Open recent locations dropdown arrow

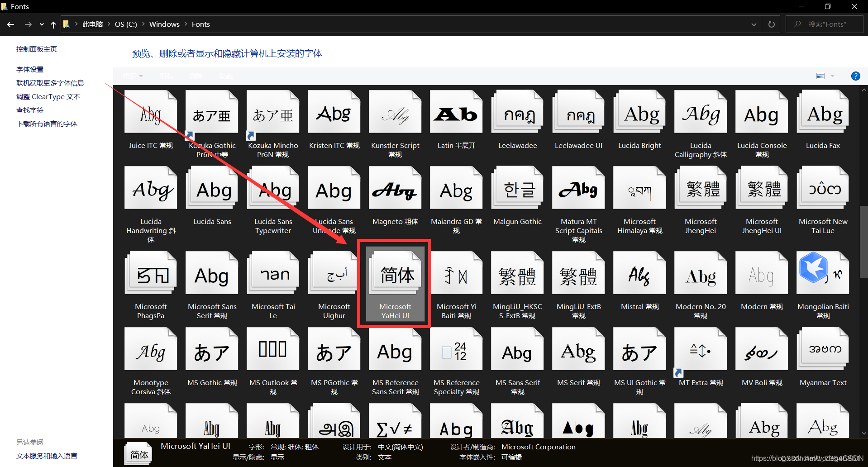pos(42,24)
